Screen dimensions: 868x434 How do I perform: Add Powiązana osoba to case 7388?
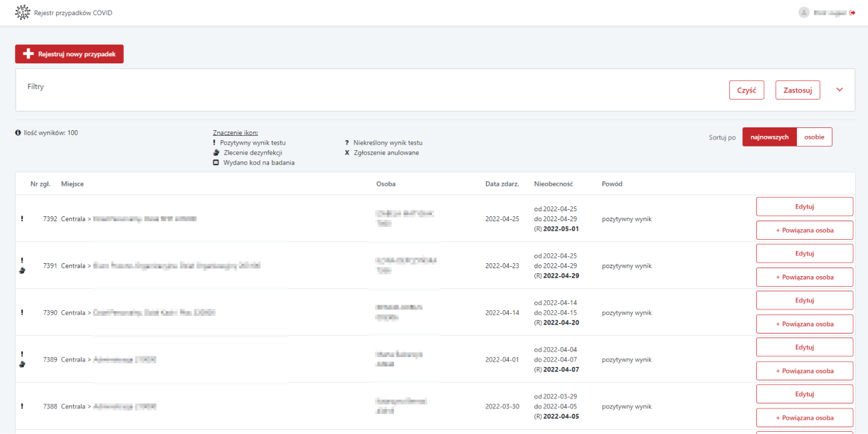[x=804, y=418]
